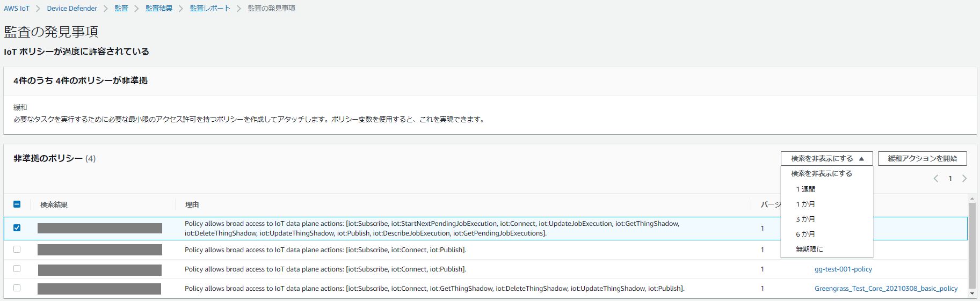Pick 6 か月 from the suppression list
Viewport: 980px width, 301px height.
[805, 234]
